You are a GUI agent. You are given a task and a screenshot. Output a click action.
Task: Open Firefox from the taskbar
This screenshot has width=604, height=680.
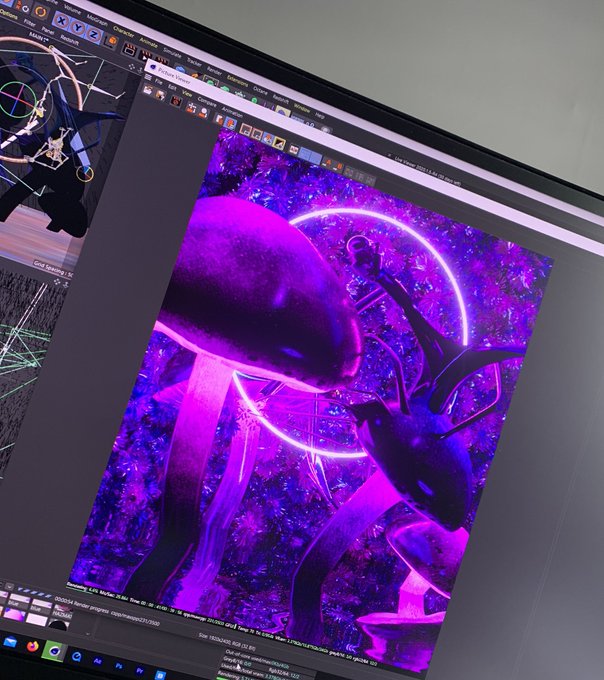[x=33, y=646]
